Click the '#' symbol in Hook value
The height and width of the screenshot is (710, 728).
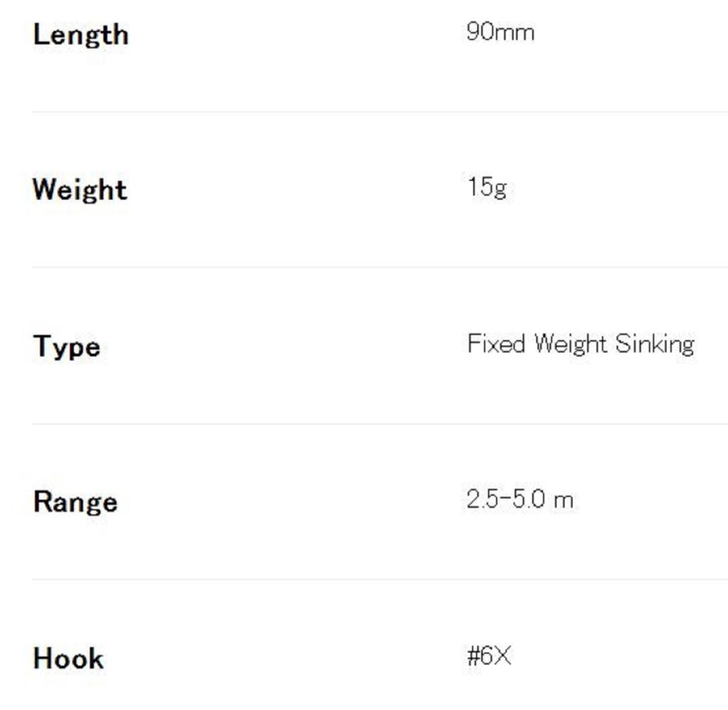pyautogui.click(x=473, y=655)
